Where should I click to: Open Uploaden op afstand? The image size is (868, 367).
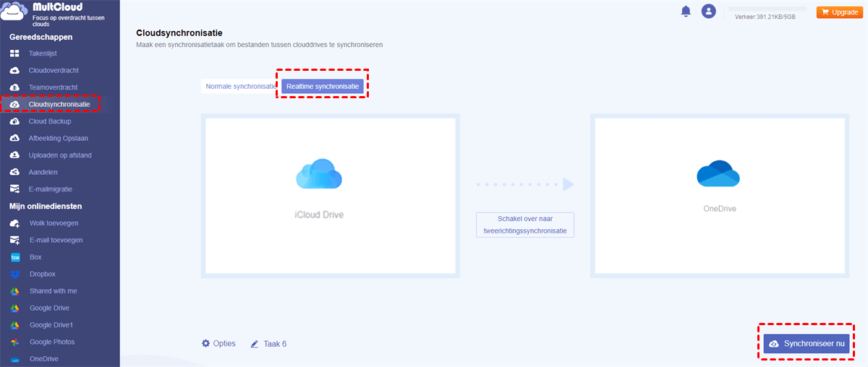[60, 155]
